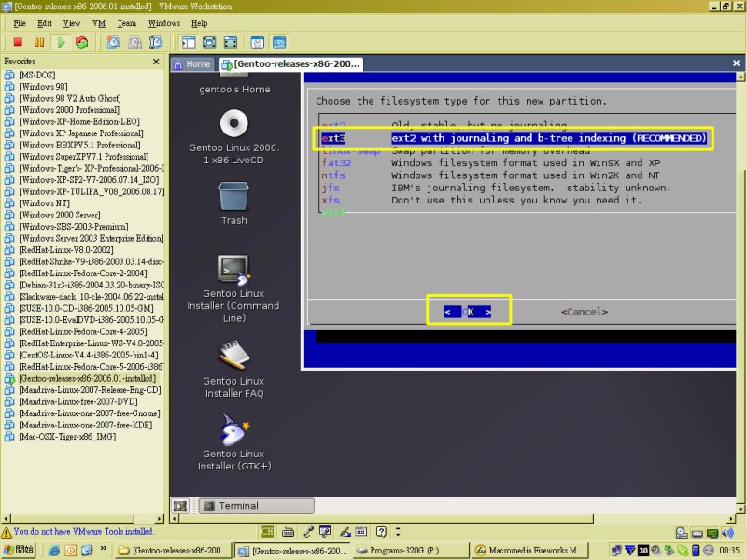Click the on-screen keyboard language bar icon

pos(288,531)
